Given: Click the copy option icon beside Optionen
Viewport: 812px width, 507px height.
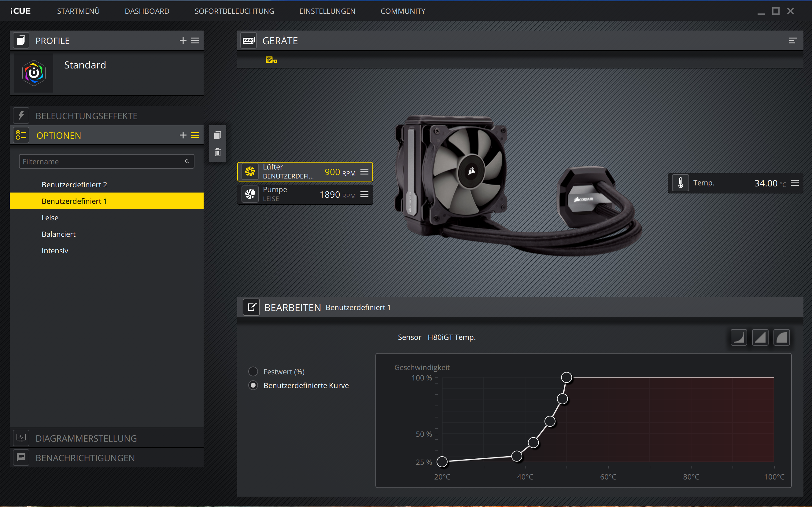Looking at the screenshot, I should [217, 135].
